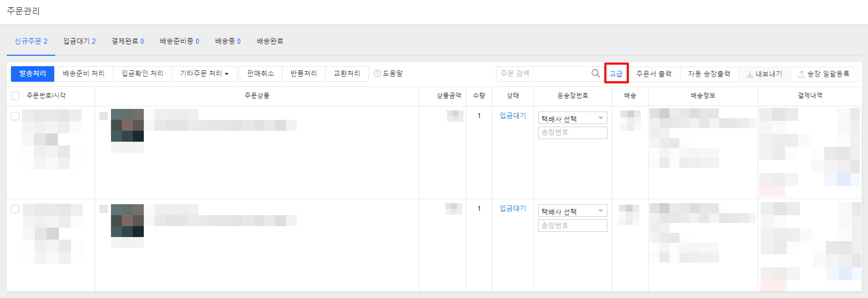Click the 송장 일괄등록 upload button
The width and height of the screenshot is (868, 298).
[x=824, y=74]
